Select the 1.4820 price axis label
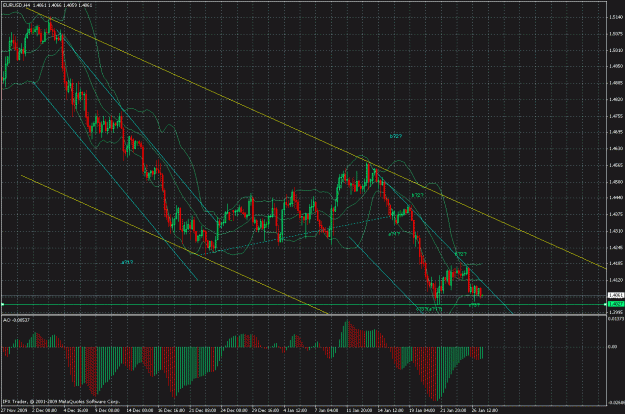This screenshot has height=414, width=625. pos(616,99)
